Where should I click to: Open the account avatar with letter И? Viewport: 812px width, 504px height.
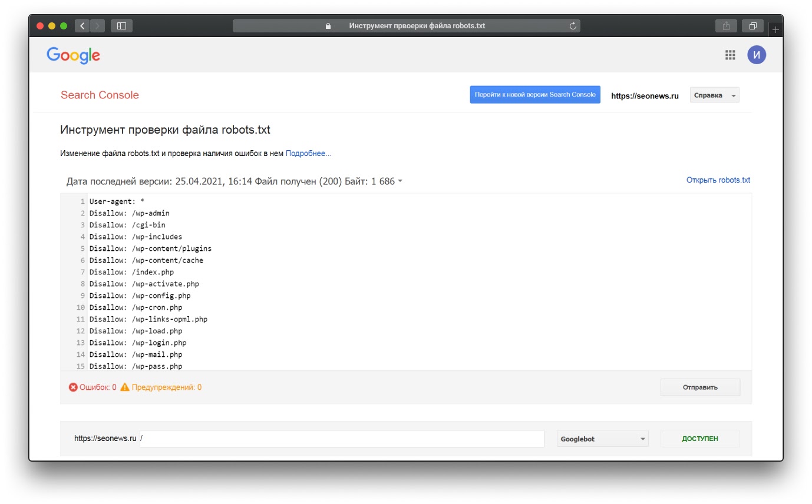pos(757,55)
